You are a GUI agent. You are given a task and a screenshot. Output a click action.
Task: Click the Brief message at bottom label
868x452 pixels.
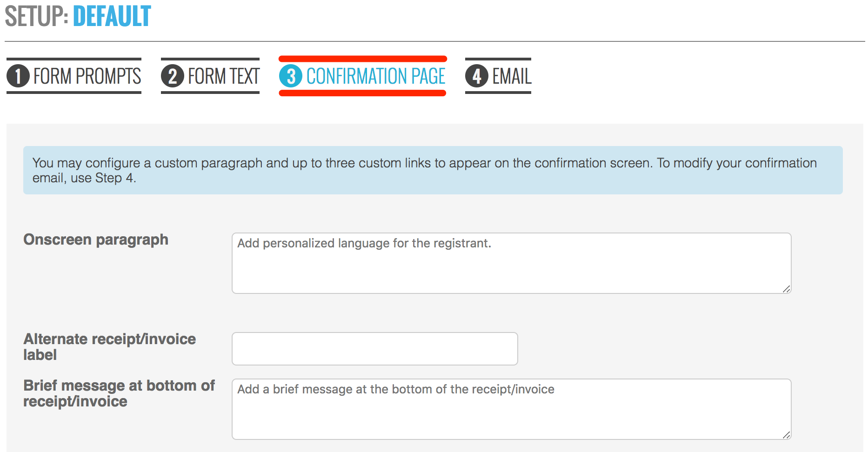click(x=119, y=393)
